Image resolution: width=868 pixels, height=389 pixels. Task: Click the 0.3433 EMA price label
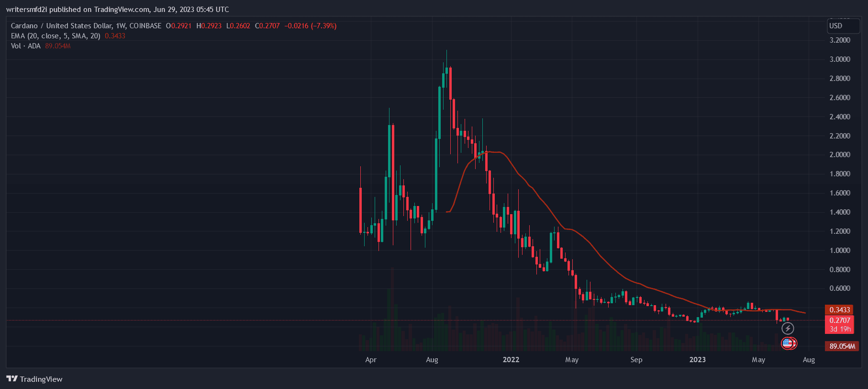[839, 310]
